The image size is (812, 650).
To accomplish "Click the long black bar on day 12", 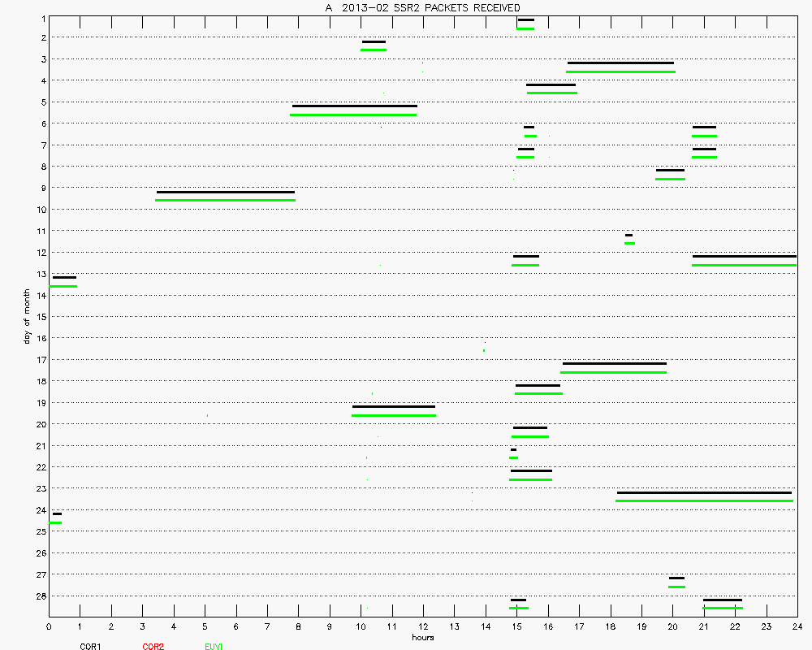I will pyautogui.click(x=744, y=256).
